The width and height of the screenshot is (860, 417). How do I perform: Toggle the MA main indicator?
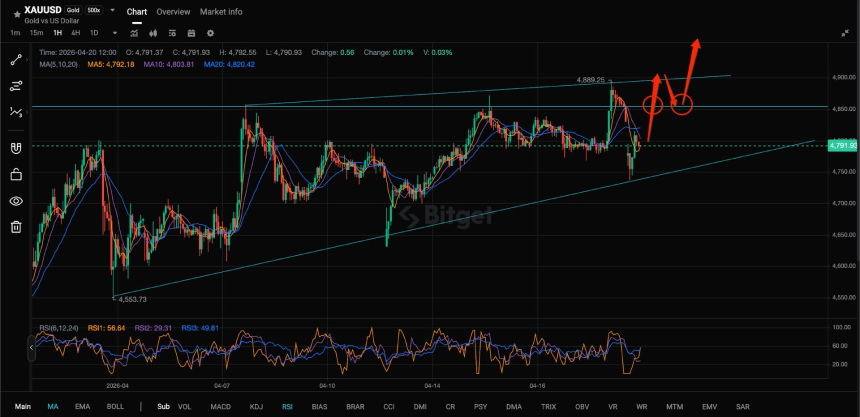click(x=53, y=407)
